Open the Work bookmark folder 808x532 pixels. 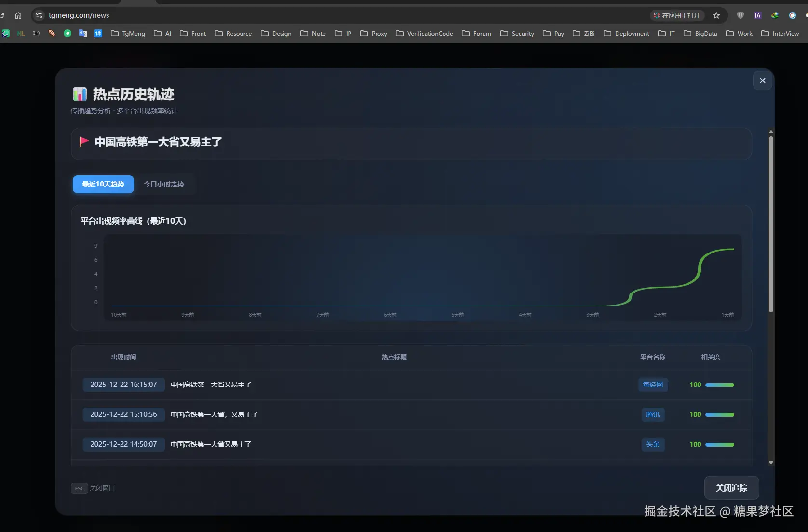739,33
